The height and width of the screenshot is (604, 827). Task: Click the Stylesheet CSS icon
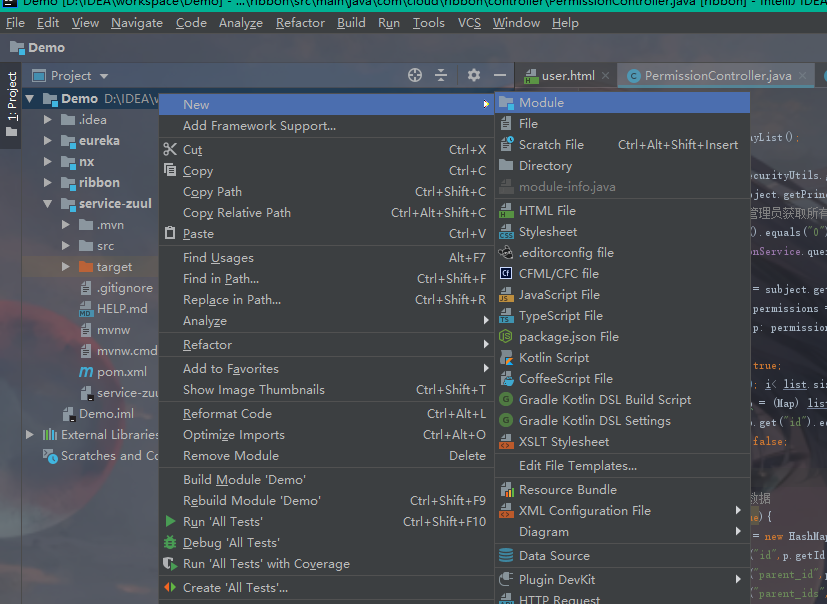506,232
